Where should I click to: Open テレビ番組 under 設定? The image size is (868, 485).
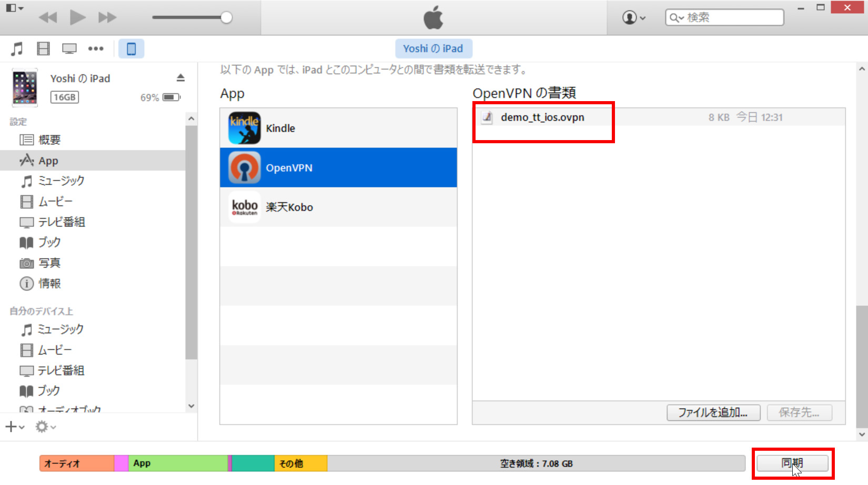pos(93,222)
